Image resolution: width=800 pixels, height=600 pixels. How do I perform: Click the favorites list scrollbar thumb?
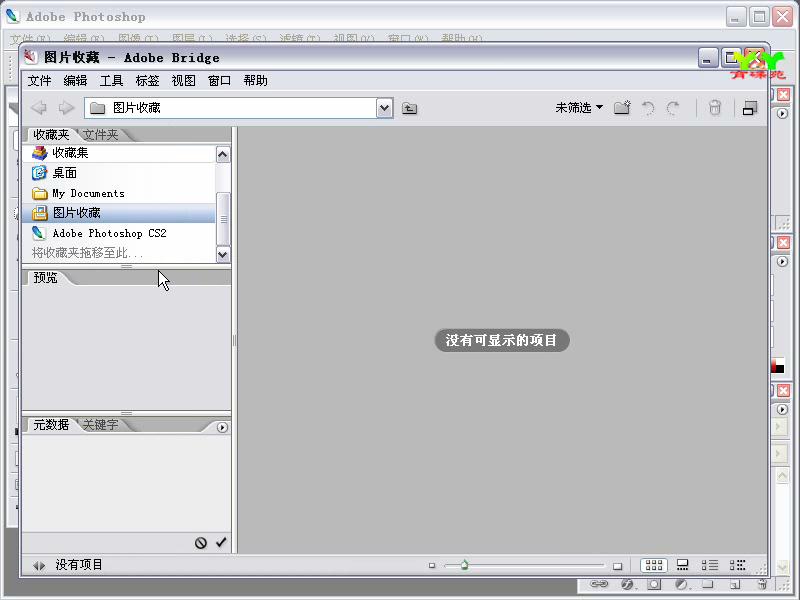[x=223, y=219]
